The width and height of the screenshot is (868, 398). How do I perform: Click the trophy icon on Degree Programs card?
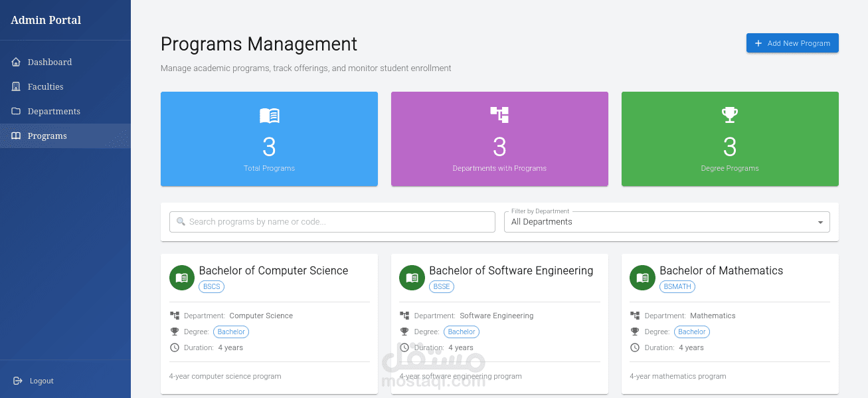(730, 115)
